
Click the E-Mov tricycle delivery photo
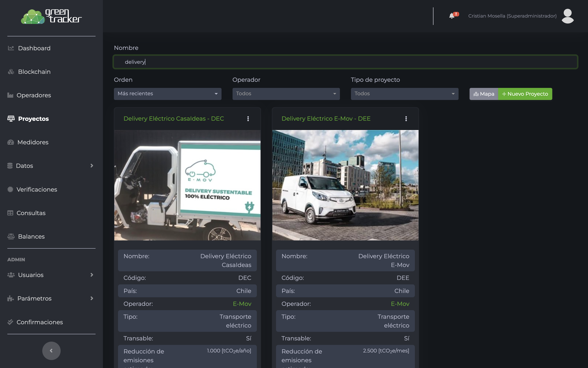(187, 185)
